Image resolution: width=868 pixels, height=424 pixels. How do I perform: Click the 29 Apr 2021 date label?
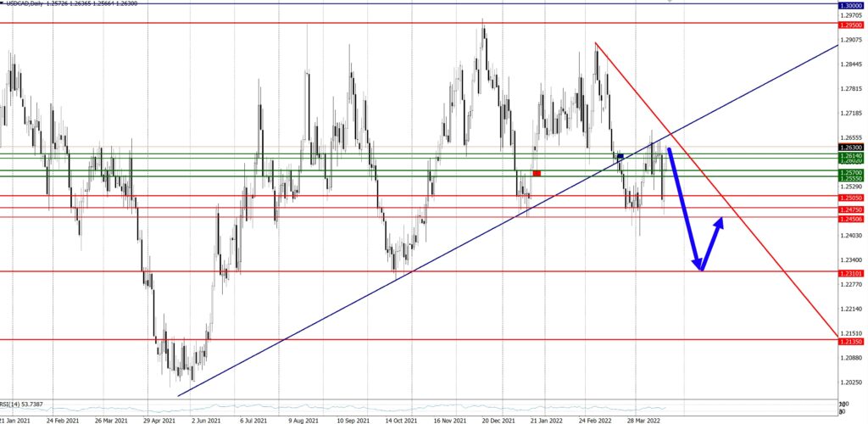coord(160,419)
